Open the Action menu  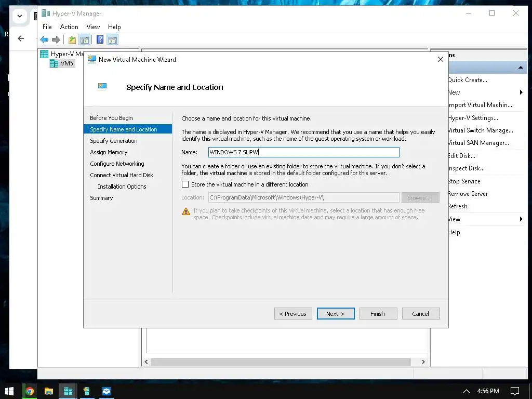tap(69, 27)
